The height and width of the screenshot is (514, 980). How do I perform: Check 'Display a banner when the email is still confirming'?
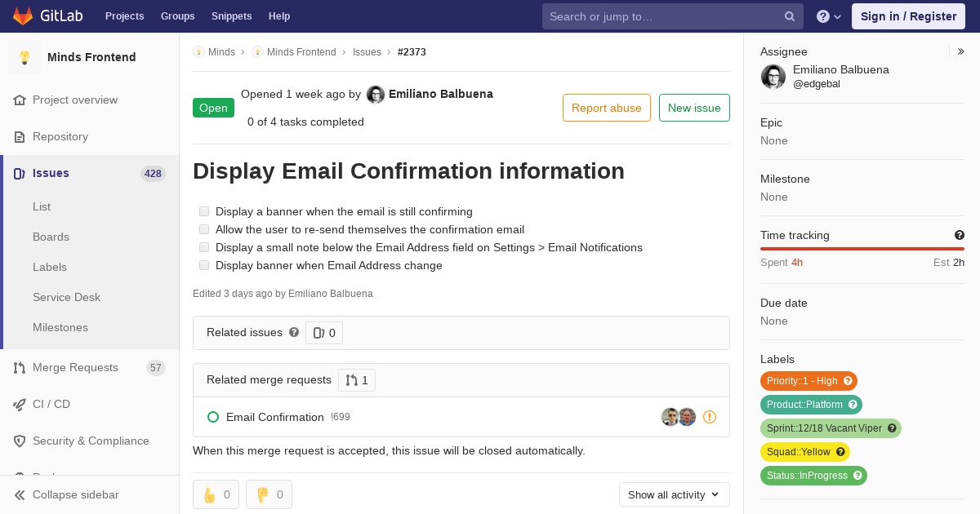coord(204,211)
